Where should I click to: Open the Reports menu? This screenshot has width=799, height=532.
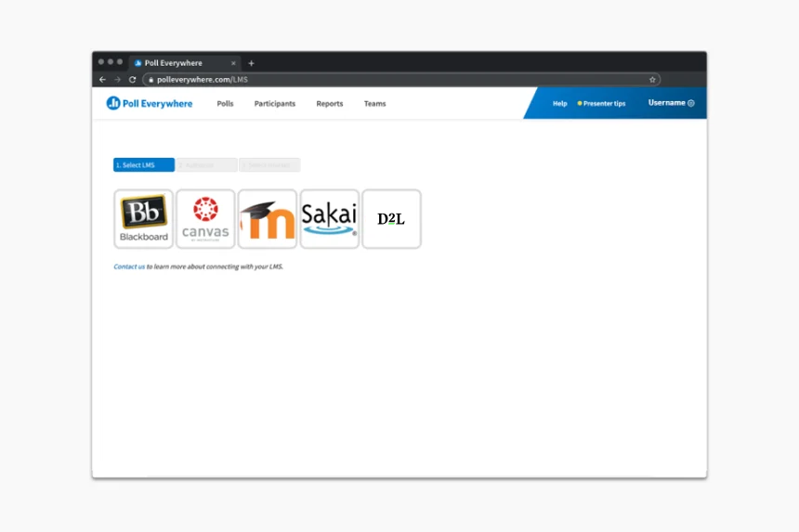click(x=330, y=103)
